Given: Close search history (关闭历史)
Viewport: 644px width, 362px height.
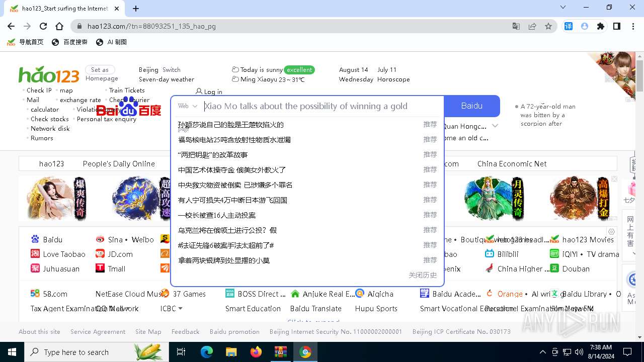Looking at the screenshot, I should [x=423, y=275].
